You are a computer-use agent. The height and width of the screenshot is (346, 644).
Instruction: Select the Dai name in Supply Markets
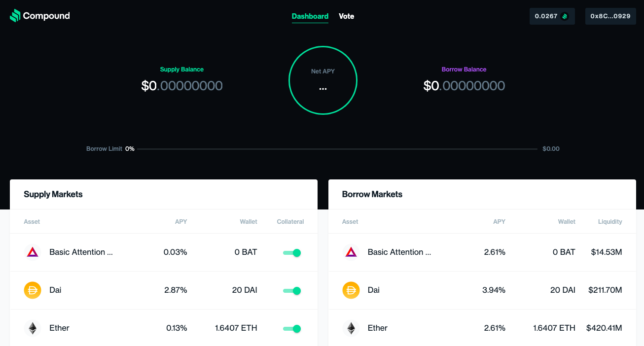click(x=55, y=290)
